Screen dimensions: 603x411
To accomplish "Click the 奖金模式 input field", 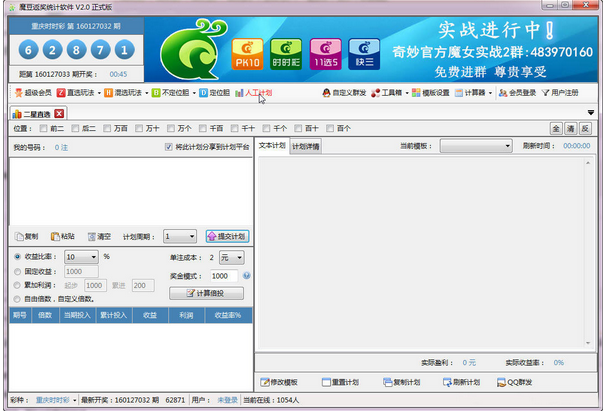I will point(222,275).
